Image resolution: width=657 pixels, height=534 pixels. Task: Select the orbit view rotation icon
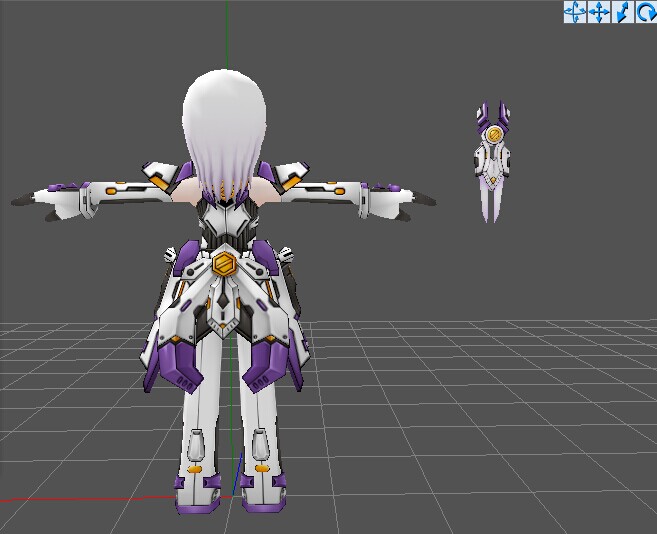pyautogui.click(x=575, y=12)
